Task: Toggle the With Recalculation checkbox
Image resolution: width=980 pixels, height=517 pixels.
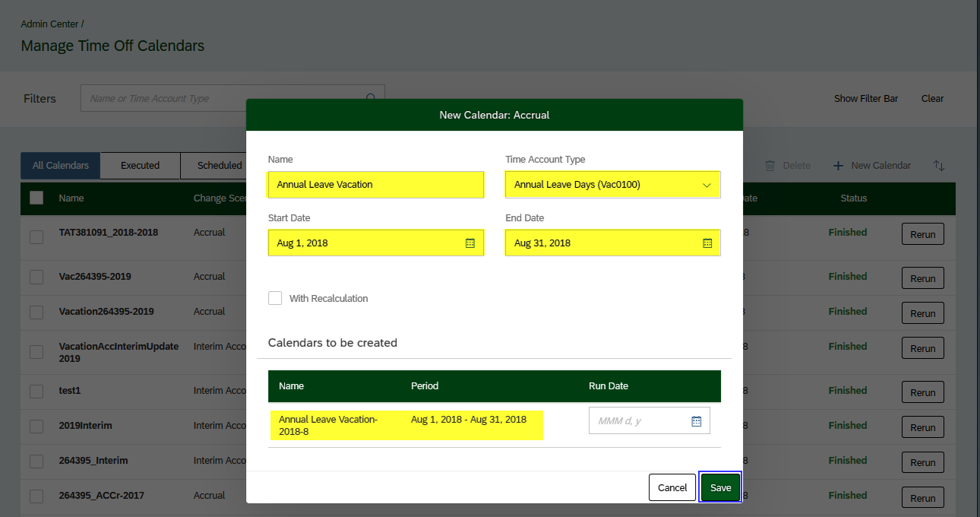Action: point(275,298)
